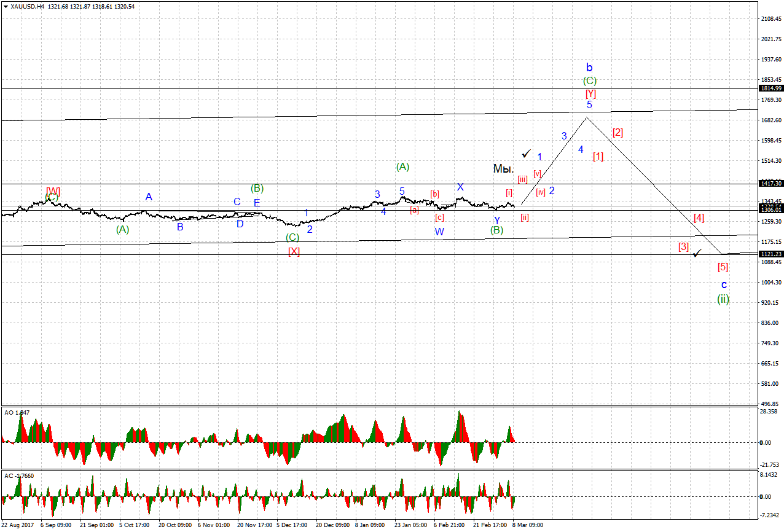Select the small red [a] label

[x=415, y=209]
